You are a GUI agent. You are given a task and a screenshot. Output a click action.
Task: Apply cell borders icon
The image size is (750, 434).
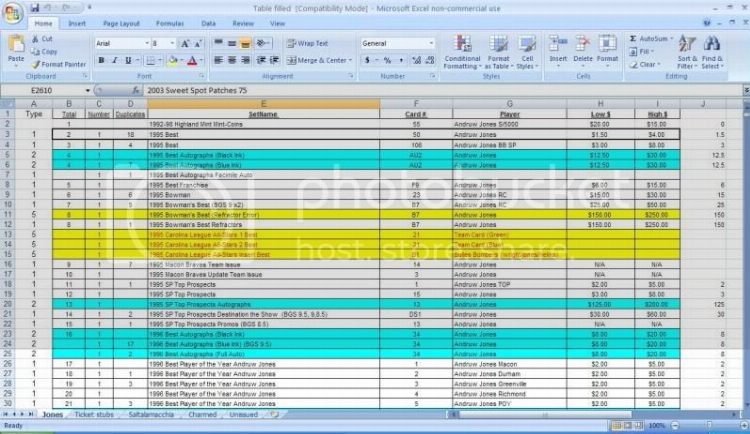150,60
